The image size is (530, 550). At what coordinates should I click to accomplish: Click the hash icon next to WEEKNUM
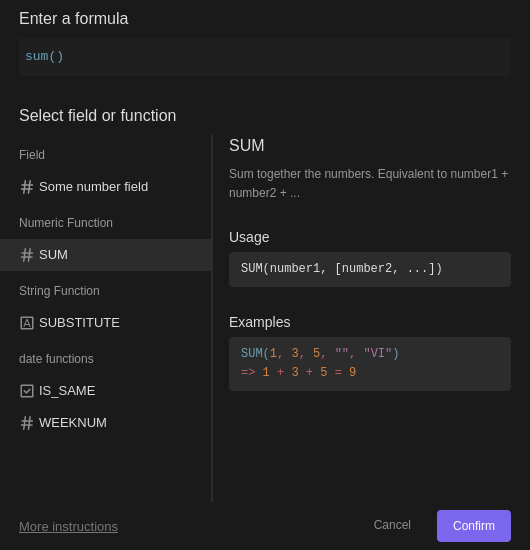tap(27, 423)
